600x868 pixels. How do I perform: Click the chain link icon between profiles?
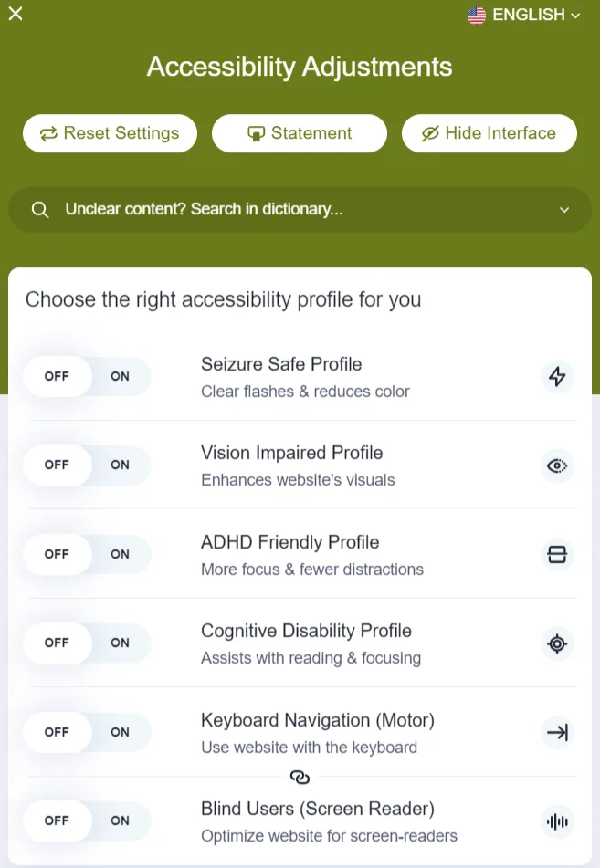point(300,778)
